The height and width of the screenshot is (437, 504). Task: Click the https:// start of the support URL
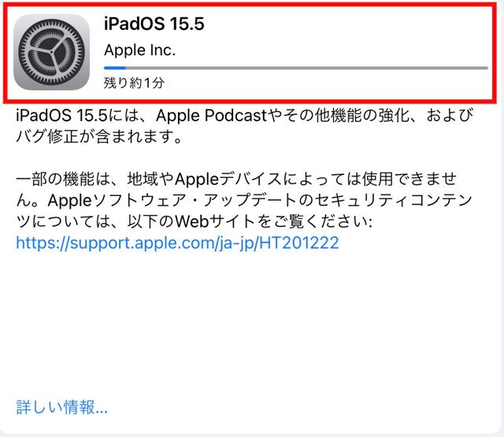[43, 243]
